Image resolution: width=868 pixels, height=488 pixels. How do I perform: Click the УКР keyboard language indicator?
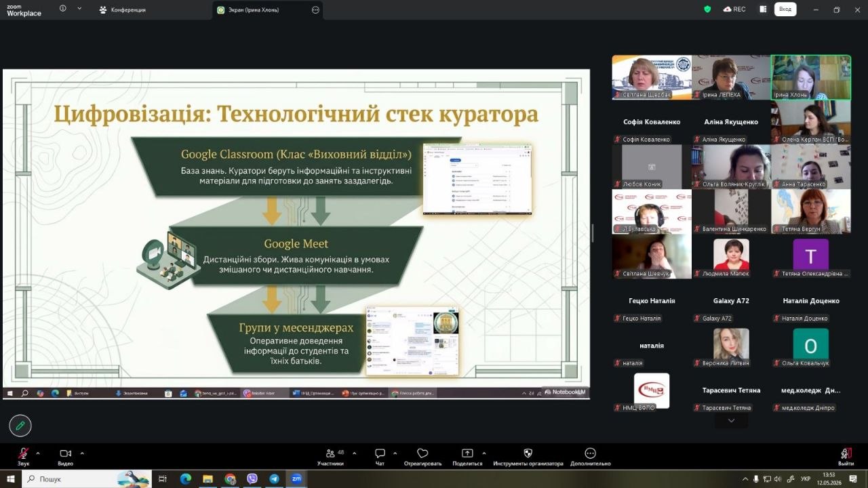click(806, 479)
